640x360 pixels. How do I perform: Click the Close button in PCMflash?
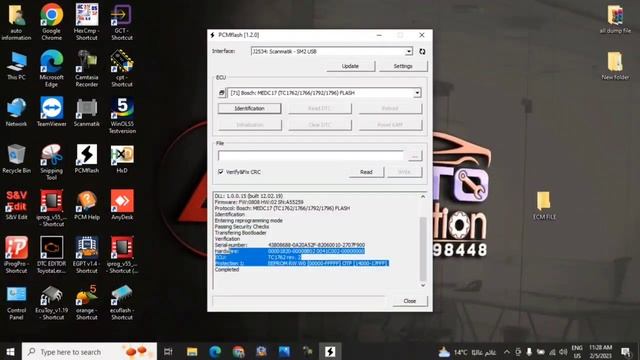[409, 301]
